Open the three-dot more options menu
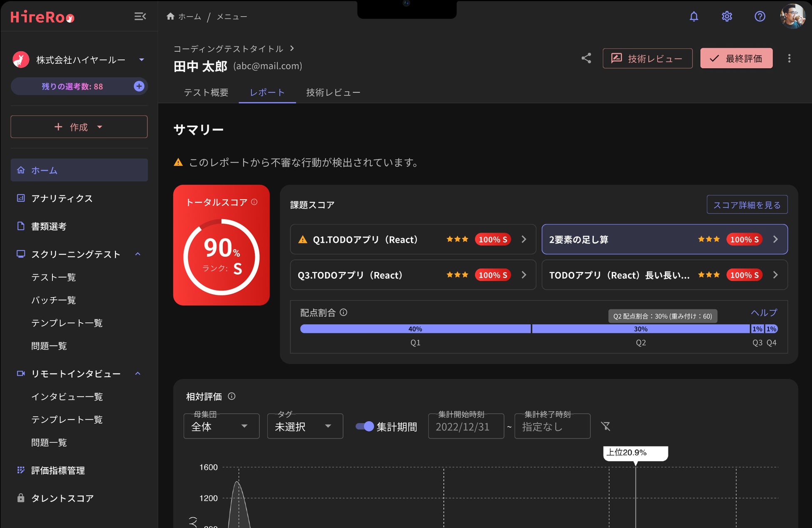Viewport: 812px width, 528px height. [x=789, y=58]
